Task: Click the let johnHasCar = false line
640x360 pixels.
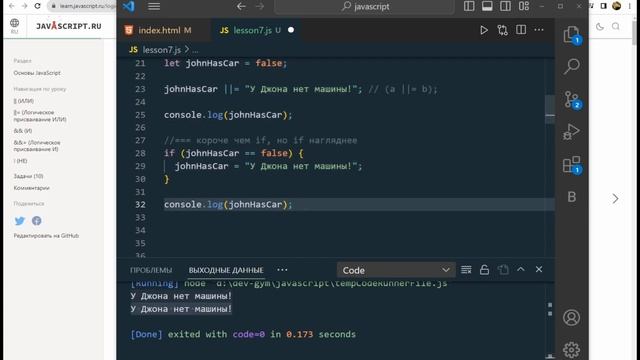Action: tap(225, 63)
